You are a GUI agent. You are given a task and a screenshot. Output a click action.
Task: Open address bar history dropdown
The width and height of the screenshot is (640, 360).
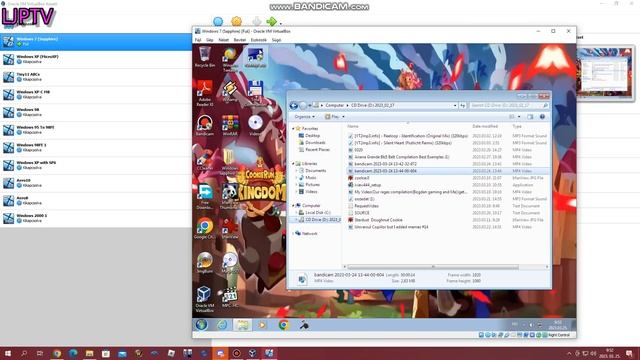click(x=455, y=105)
